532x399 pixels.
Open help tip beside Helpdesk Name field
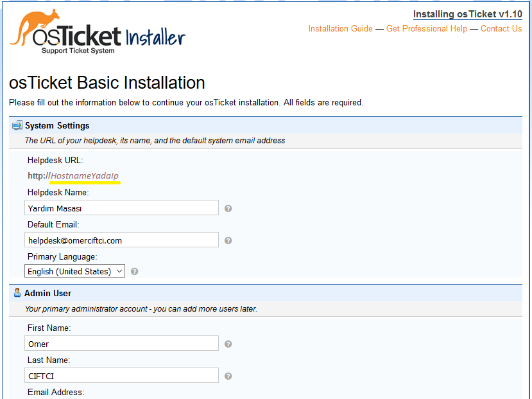[228, 208]
